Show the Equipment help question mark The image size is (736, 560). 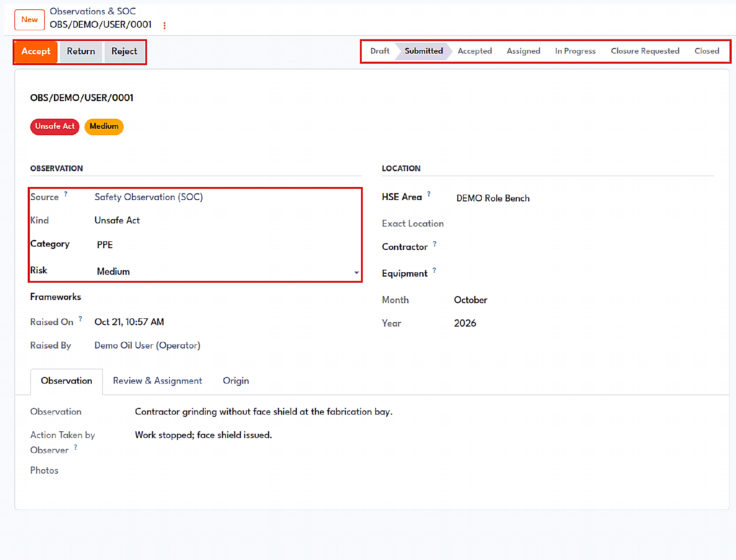click(434, 270)
